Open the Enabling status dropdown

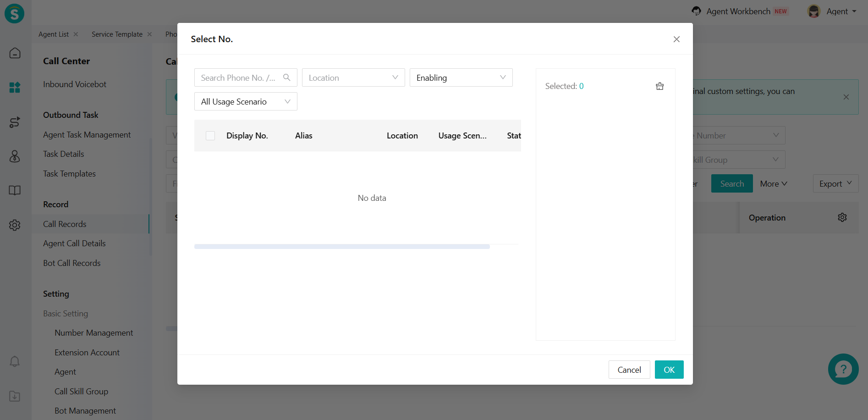pos(461,77)
